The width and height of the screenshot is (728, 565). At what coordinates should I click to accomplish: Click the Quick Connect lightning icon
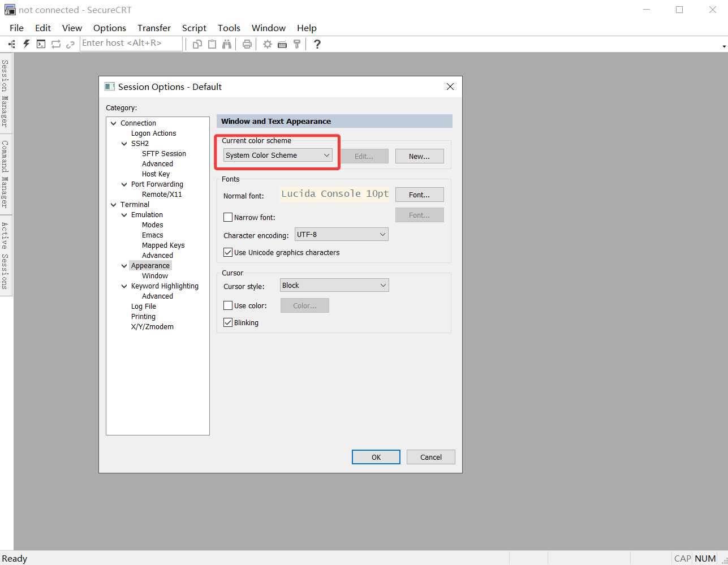pyautogui.click(x=26, y=44)
